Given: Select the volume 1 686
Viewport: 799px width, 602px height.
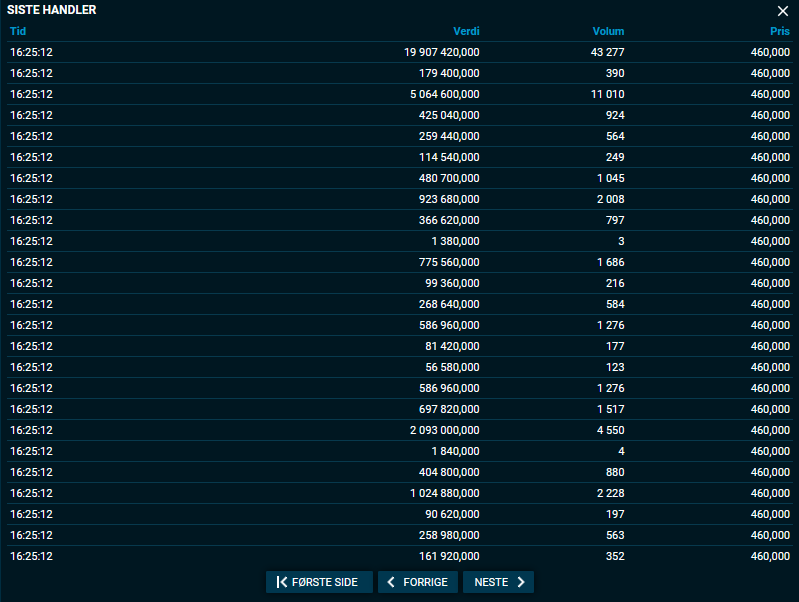Looking at the screenshot, I should 610,262.
